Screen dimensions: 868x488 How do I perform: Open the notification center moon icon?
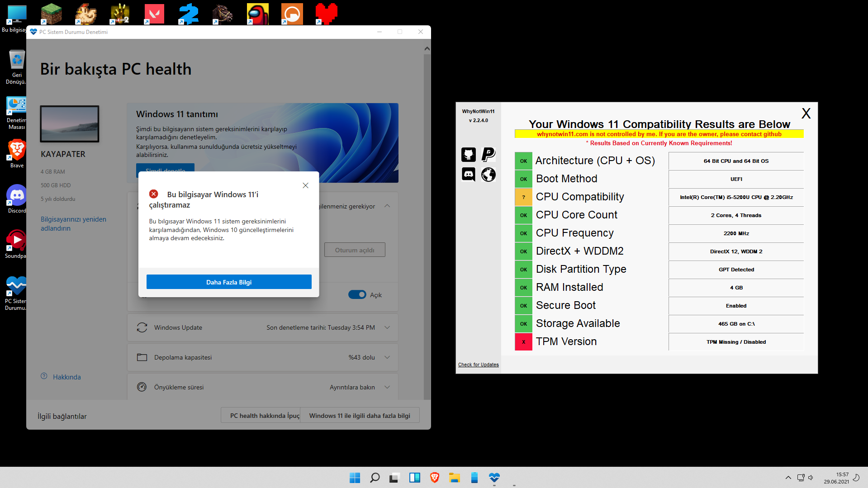[856, 478]
